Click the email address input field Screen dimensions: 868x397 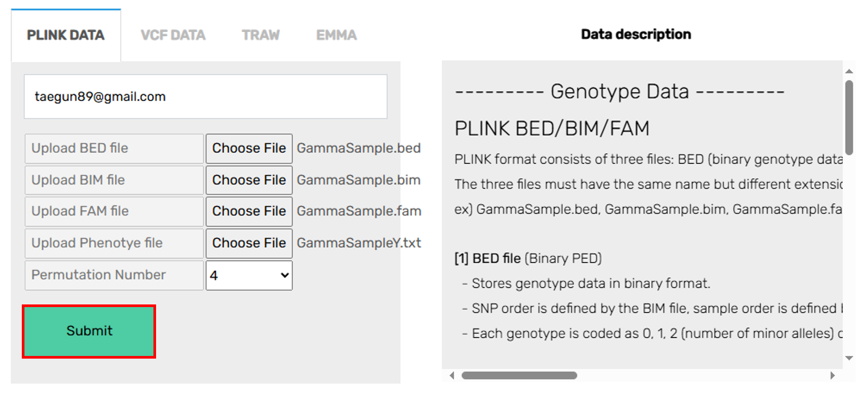click(x=205, y=97)
